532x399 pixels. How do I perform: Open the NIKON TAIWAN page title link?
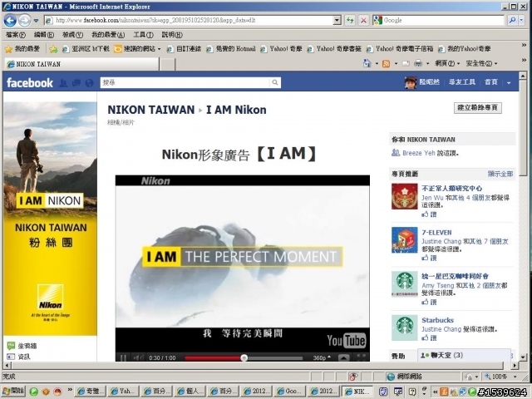point(151,110)
